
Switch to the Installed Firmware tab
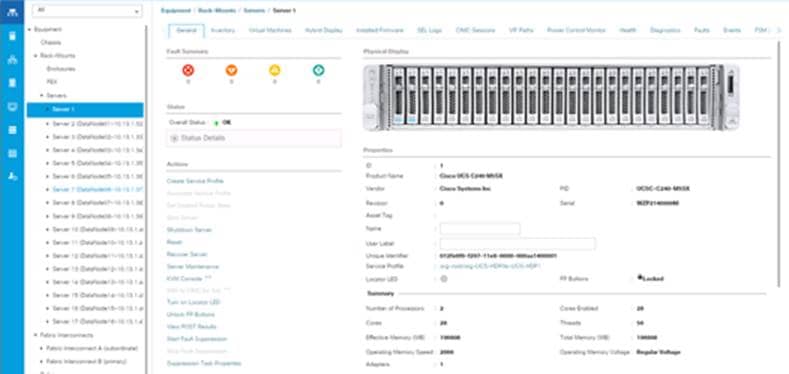click(x=379, y=31)
